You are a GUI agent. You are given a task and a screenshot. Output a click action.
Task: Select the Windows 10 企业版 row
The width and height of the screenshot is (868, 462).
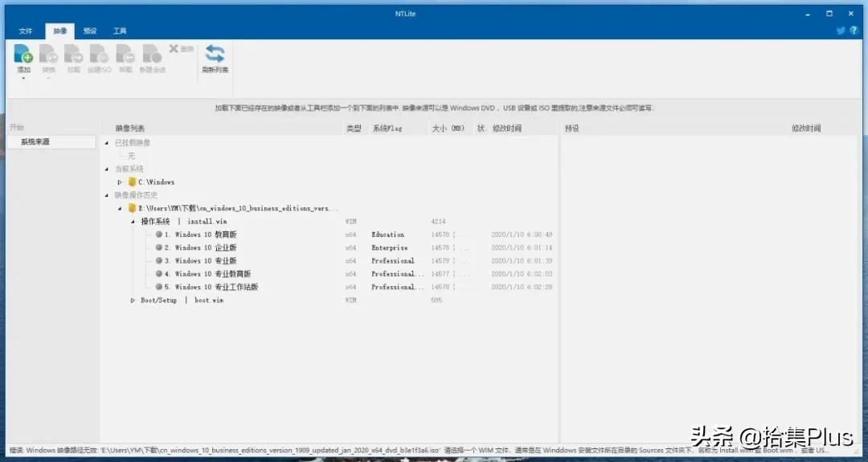[330, 248]
